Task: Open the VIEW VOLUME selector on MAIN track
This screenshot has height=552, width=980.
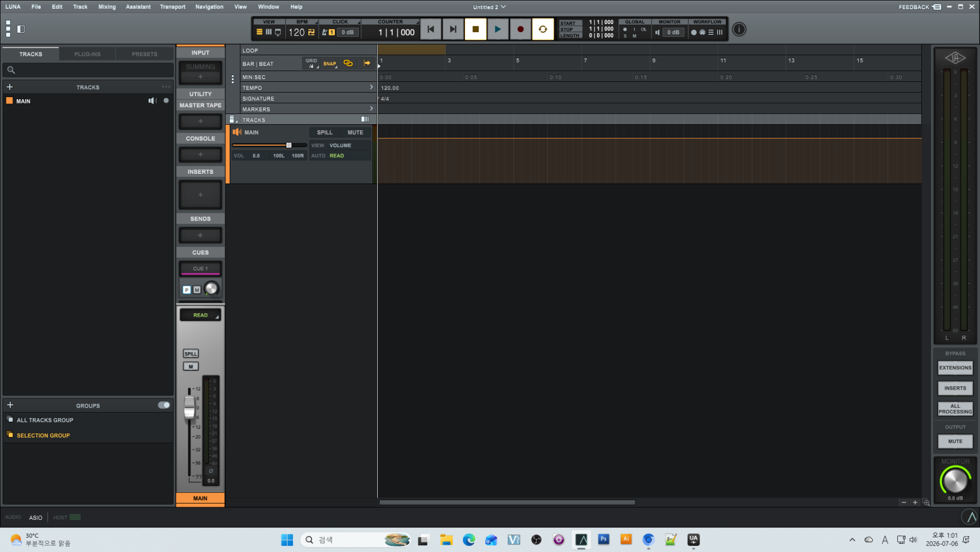Action: (x=340, y=145)
